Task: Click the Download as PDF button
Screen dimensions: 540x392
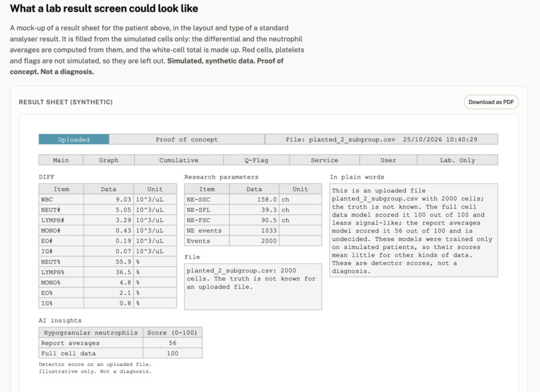Action: point(491,102)
